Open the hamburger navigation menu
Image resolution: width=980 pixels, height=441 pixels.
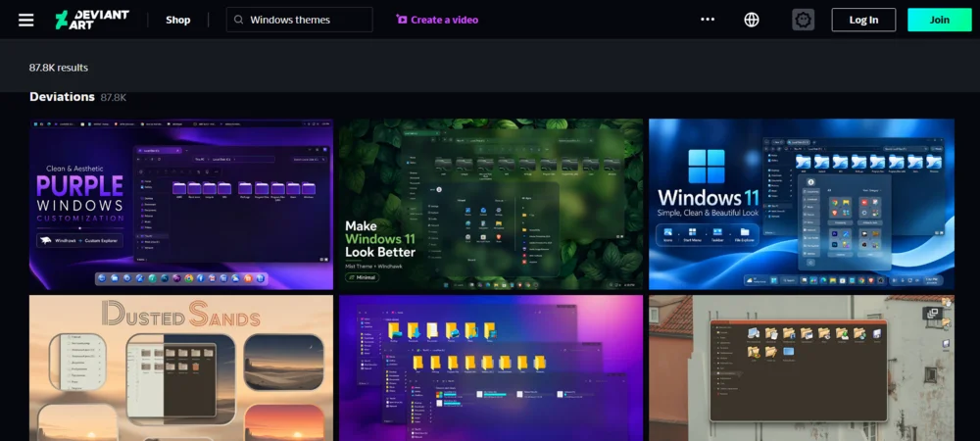coord(25,20)
